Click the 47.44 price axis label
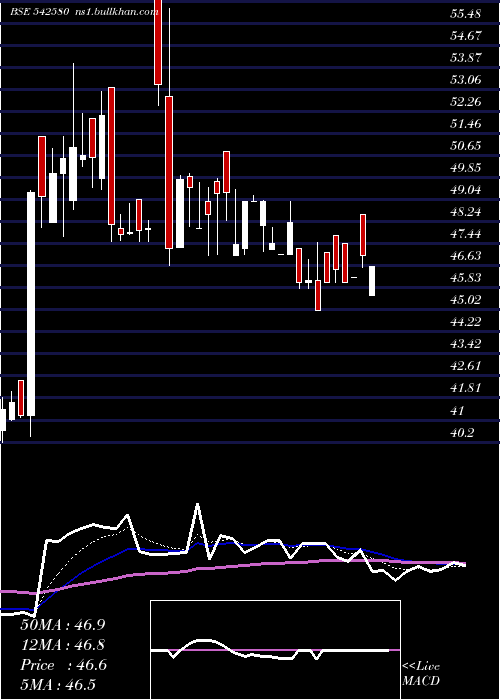The width and height of the screenshot is (500, 700). 466,234
